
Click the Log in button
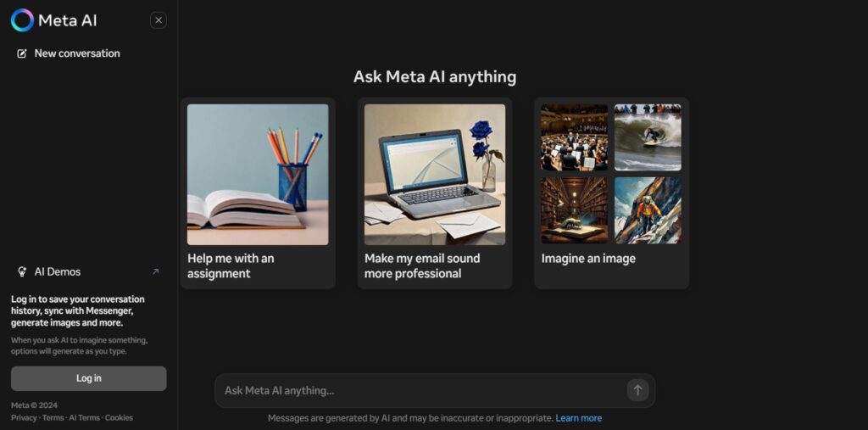(x=88, y=378)
